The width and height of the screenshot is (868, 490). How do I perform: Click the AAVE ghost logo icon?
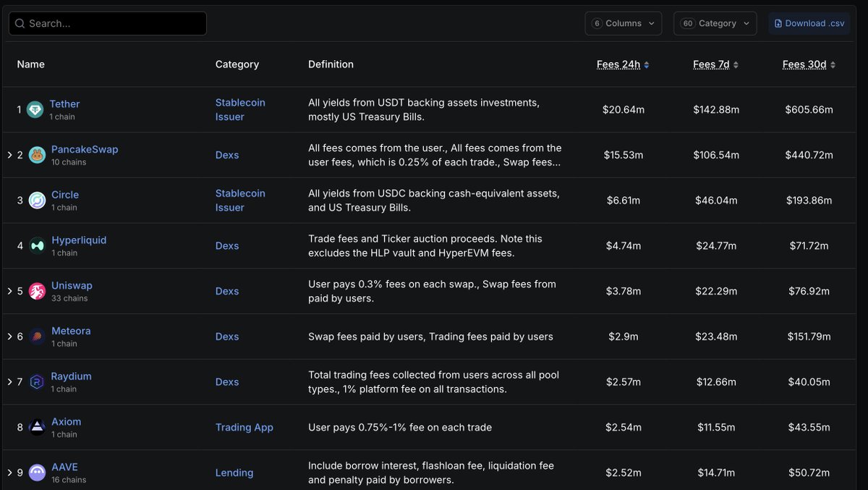(x=37, y=473)
